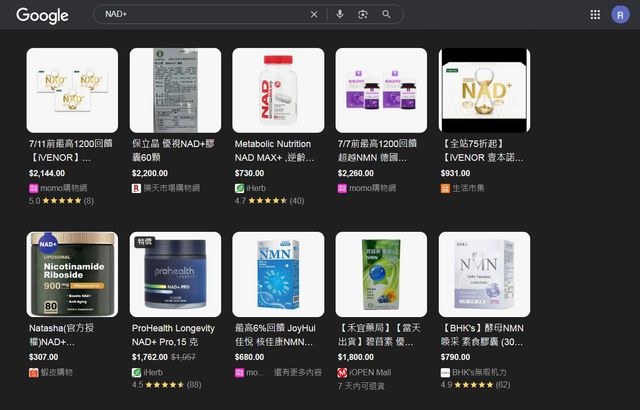The width and height of the screenshot is (640, 410).
Task: Open the BHK's white NMN box image
Action: click(x=484, y=275)
